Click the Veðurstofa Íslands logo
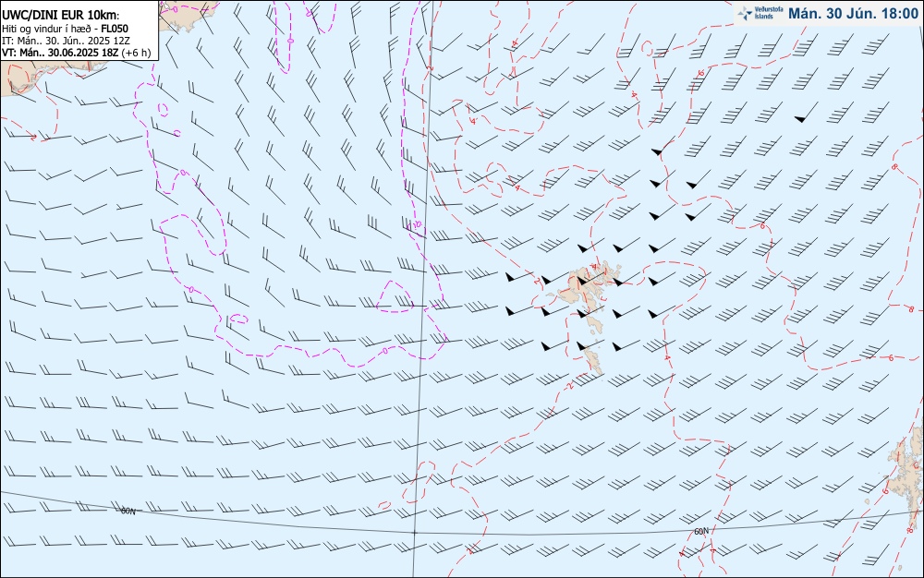This screenshot has height=578, width=924. point(760,13)
